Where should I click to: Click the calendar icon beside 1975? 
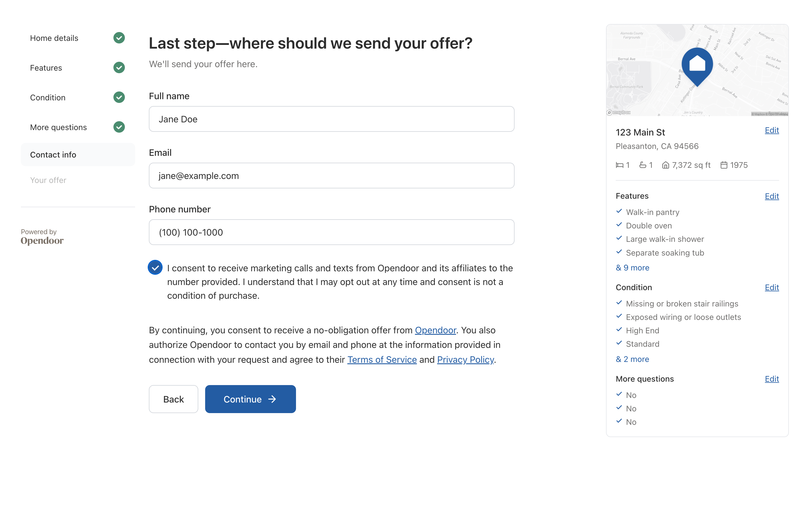[724, 165]
